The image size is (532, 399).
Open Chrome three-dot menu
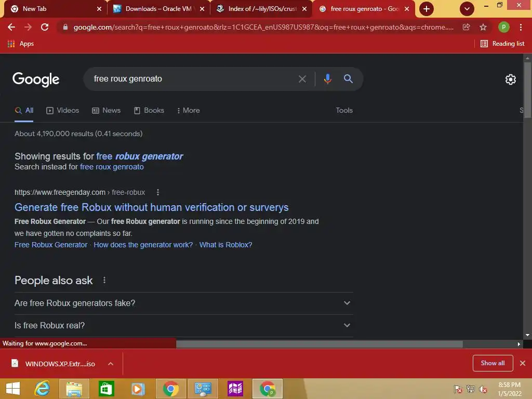[521, 27]
